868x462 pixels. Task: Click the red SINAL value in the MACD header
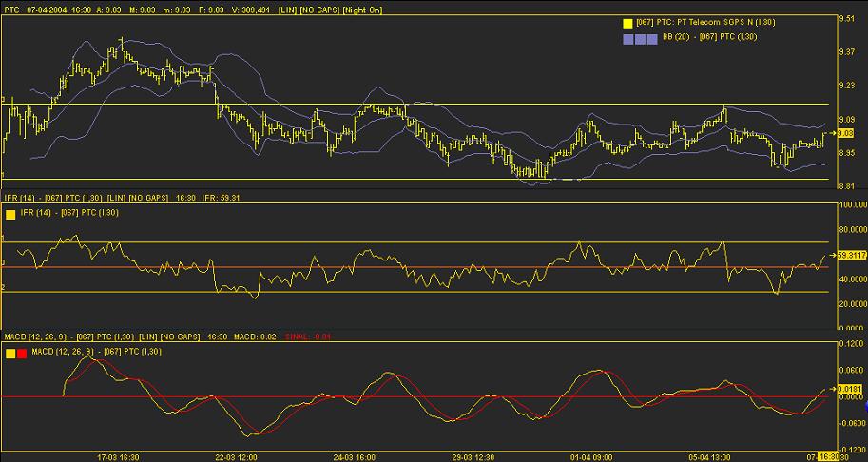click(x=308, y=337)
